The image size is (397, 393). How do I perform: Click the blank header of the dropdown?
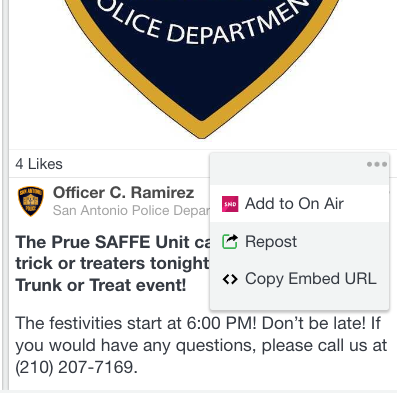click(x=299, y=169)
